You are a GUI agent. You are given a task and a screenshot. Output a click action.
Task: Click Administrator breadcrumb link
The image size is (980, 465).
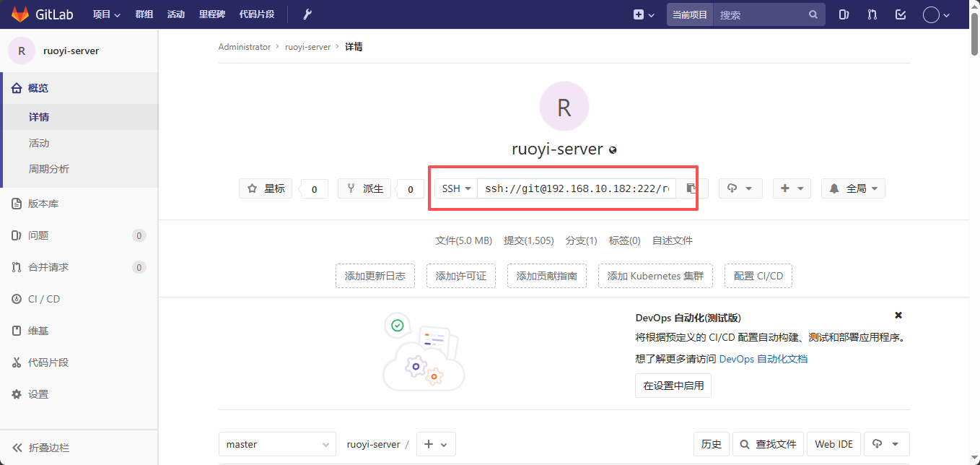point(245,47)
